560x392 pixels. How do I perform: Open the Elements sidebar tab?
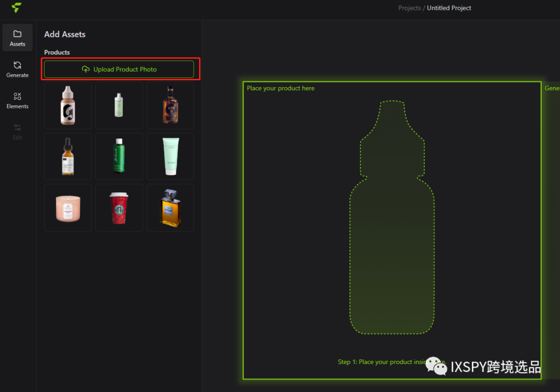[x=17, y=100]
